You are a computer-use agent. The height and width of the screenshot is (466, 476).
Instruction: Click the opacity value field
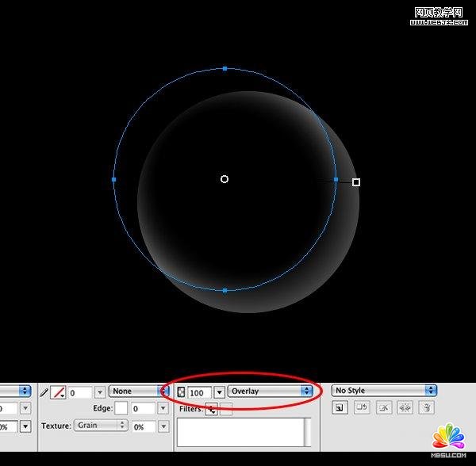[x=199, y=392]
